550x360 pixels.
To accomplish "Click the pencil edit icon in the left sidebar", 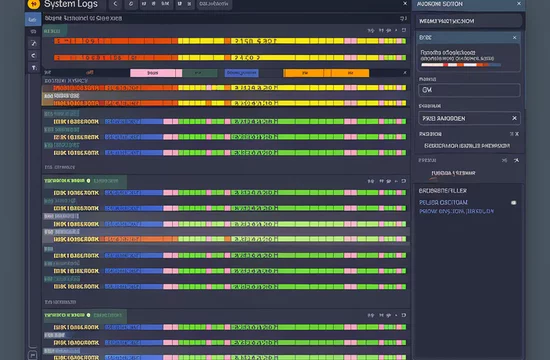I will click(x=34, y=44).
